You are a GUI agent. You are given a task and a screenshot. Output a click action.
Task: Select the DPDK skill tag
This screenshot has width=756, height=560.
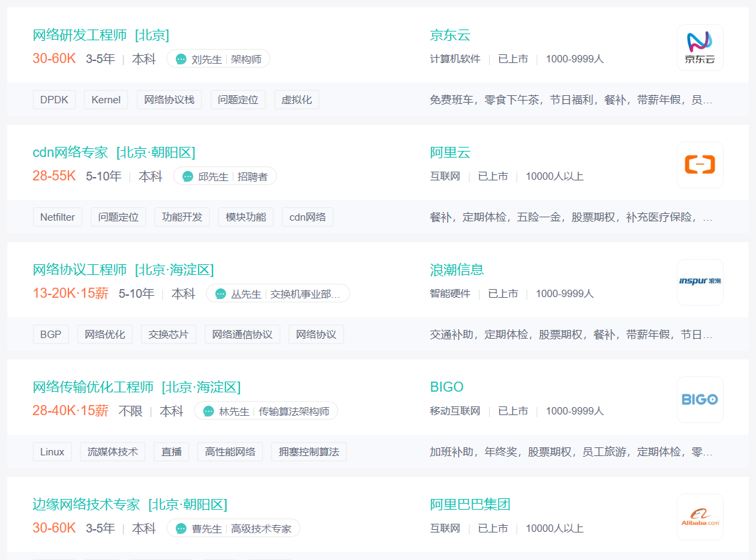pyautogui.click(x=54, y=99)
